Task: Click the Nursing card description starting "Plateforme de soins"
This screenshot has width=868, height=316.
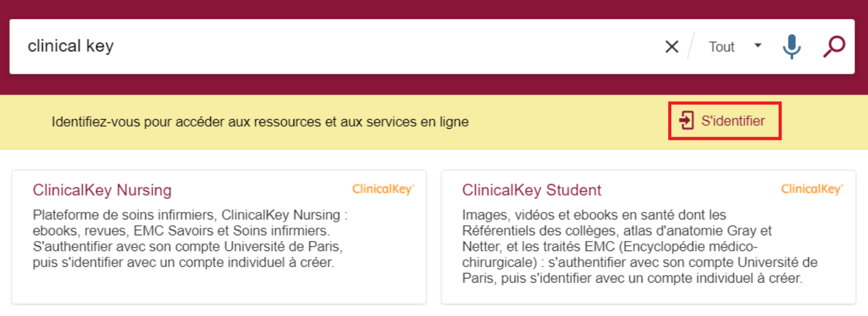Action: coord(190,238)
